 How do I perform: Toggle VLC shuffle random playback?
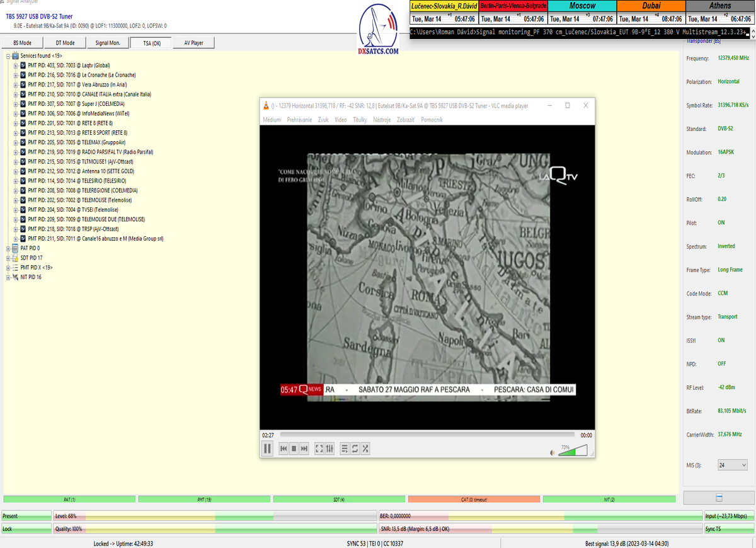pos(365,448)
